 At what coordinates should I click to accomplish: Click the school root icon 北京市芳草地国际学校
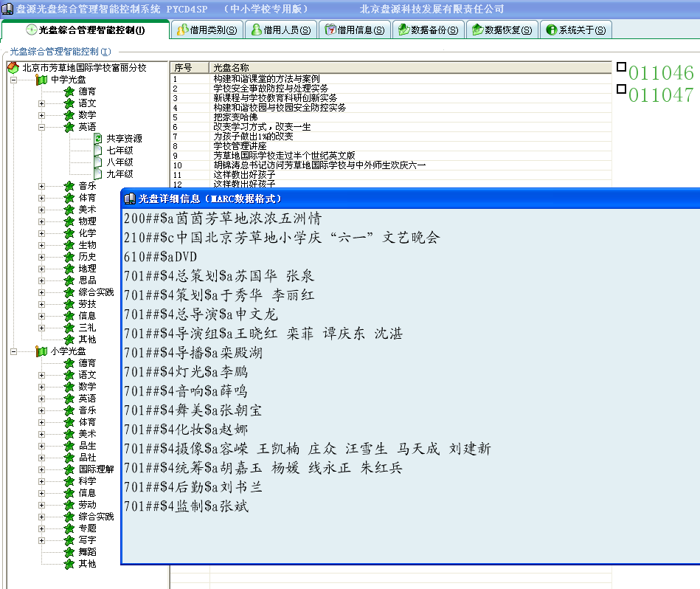(13, 68)
